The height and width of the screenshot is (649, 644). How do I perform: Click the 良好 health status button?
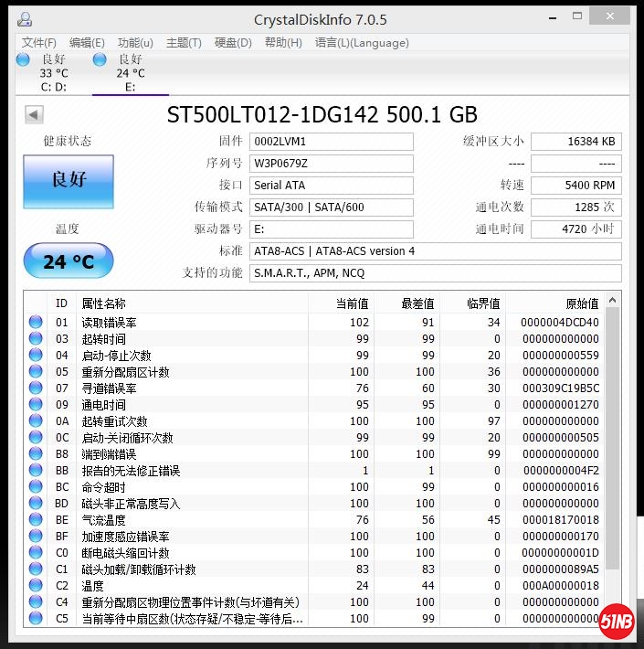coord(69,180)
